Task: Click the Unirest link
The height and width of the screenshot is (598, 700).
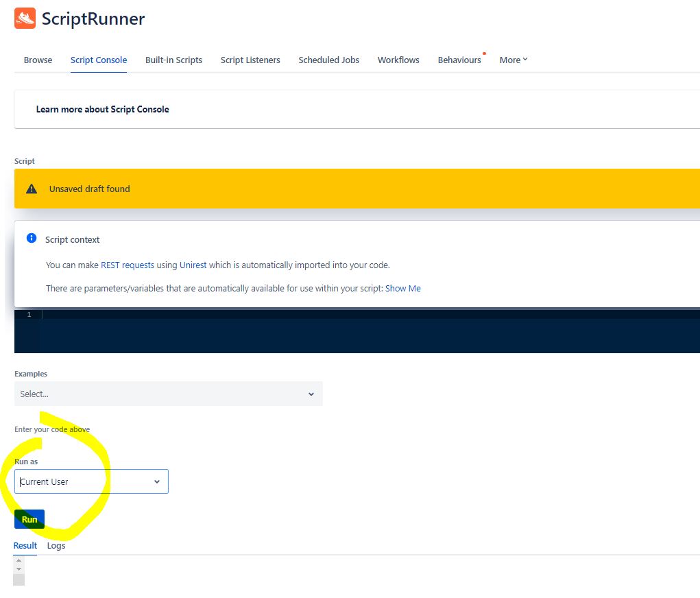Action: pos(193,265)
